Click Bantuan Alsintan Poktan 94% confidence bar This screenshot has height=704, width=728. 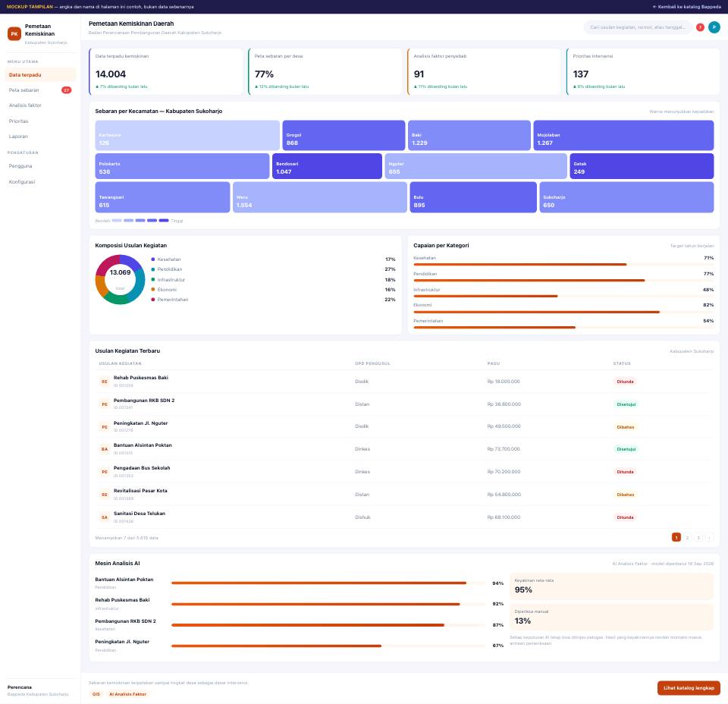click(x=328, y=583)
